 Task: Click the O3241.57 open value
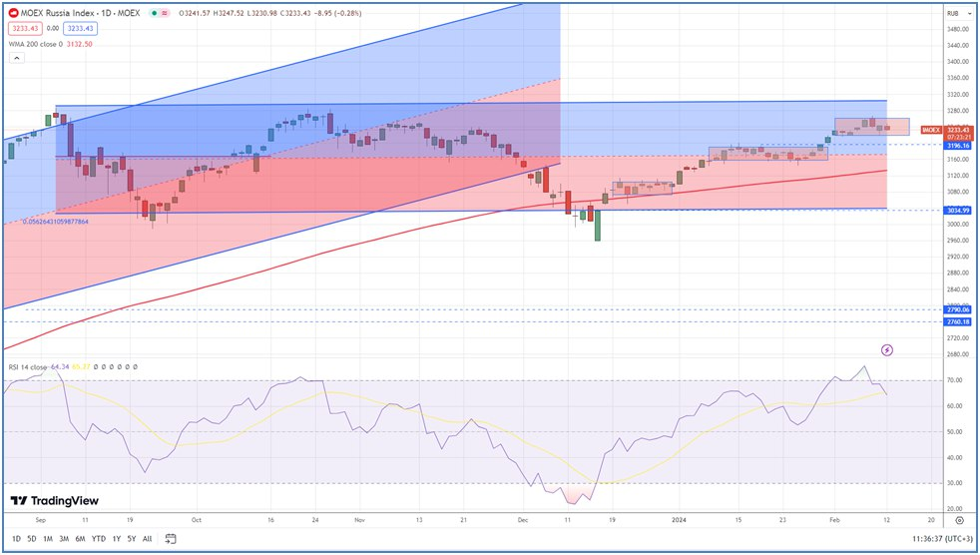coord(195,13)
